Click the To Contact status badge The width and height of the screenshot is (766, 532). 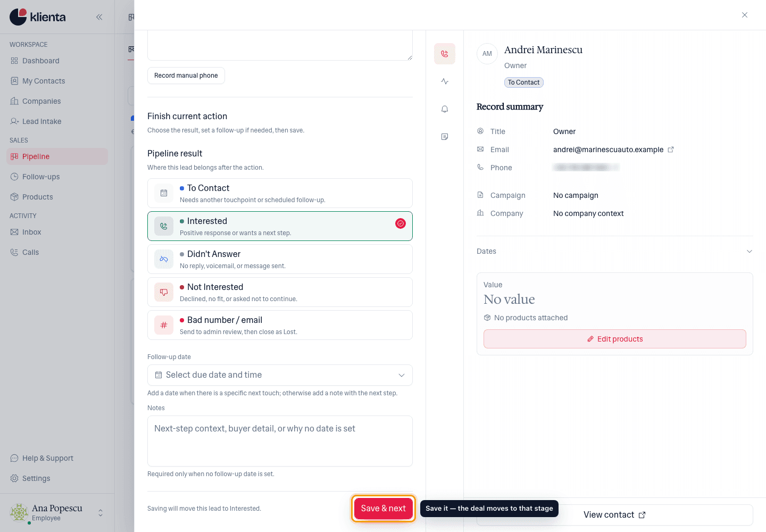click(x=524, y=82)
